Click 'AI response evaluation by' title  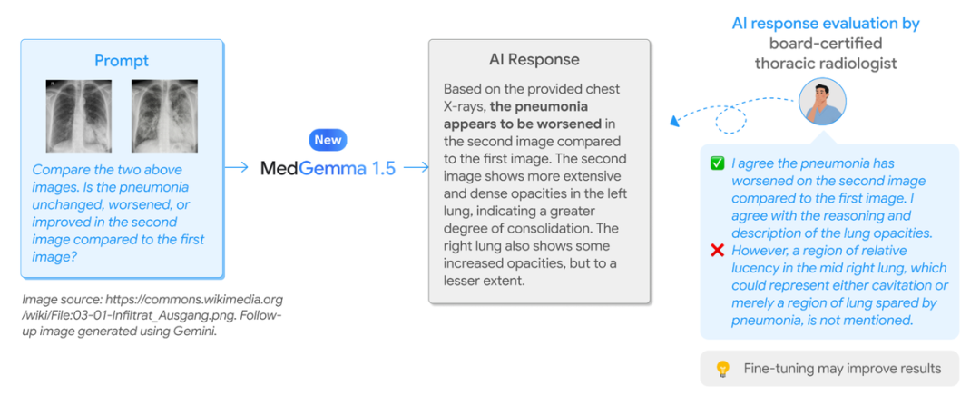[x=826, y=24]
